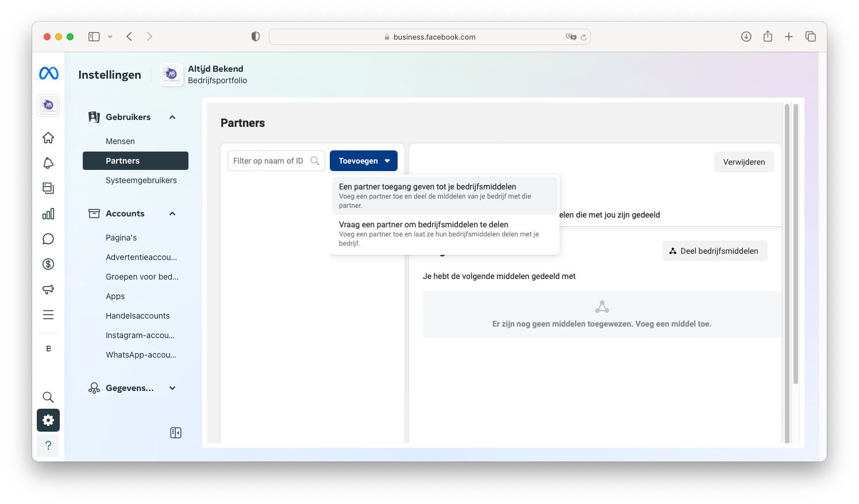Open notifications bell icon
This screenshot has width=859, height=504.
pos(48,163)
